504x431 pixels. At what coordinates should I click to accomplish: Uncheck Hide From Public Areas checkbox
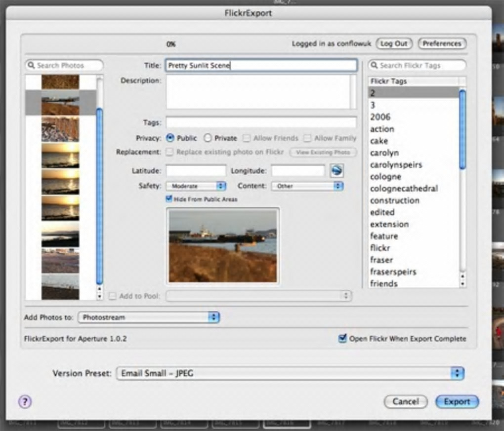(169, 199)
